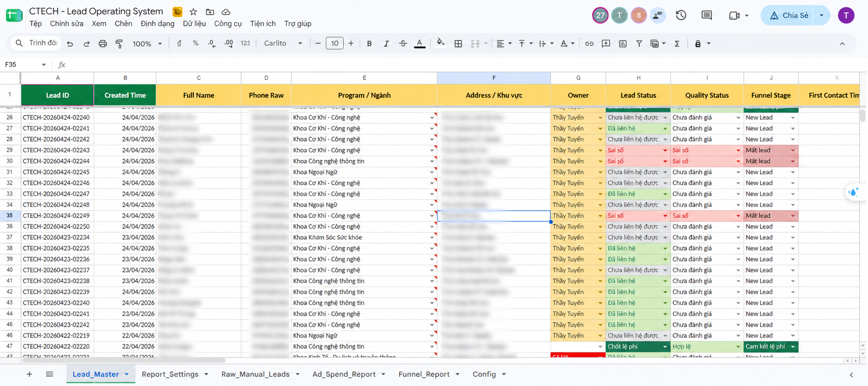Star the document
This screenshot has width=868, height=386.
click(x=193, y=12)
